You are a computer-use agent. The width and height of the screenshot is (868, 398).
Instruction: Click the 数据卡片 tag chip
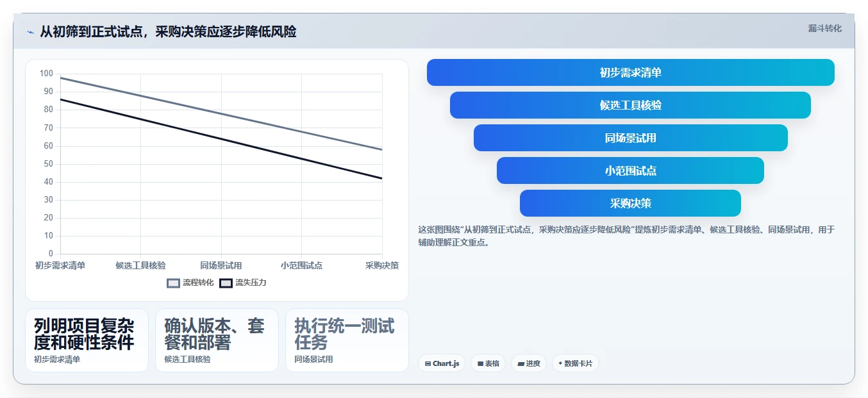[x=576, y=363]
